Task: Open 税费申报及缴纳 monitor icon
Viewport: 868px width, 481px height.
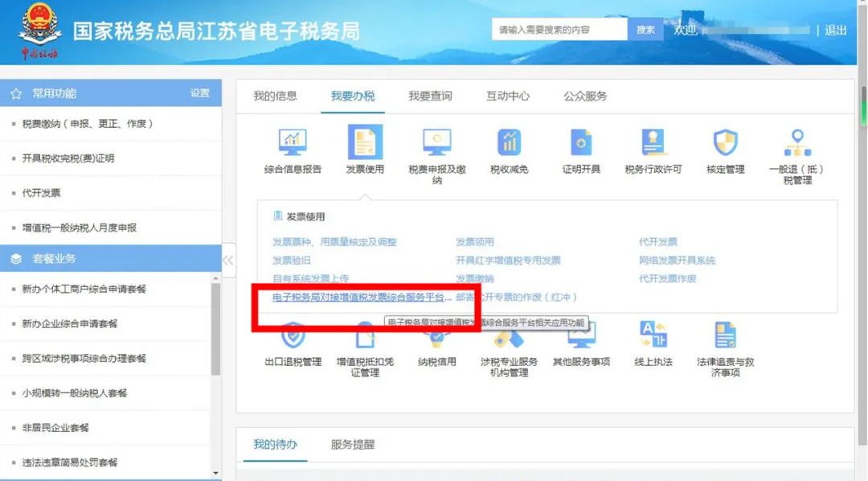Action: tap(436, 142)
